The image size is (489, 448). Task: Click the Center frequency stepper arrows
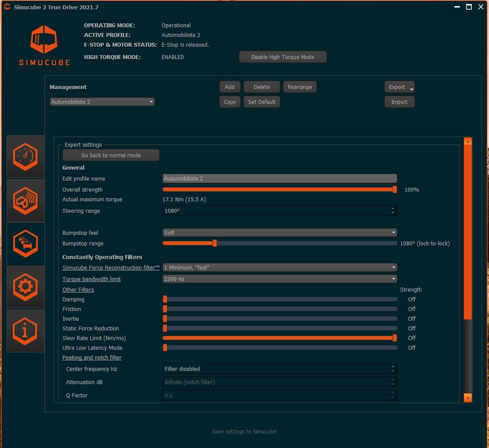pos(393,369)
